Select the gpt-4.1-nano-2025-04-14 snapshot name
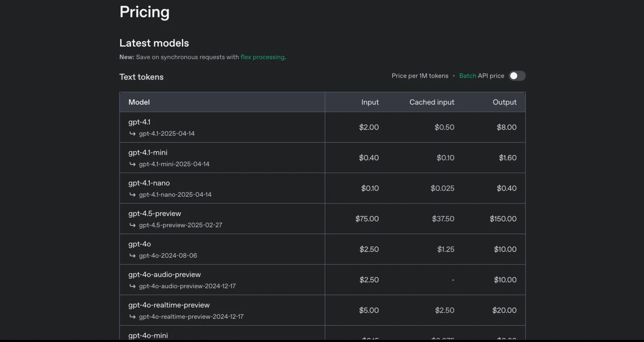Viewport: 644px width, 342px height. 175,195
